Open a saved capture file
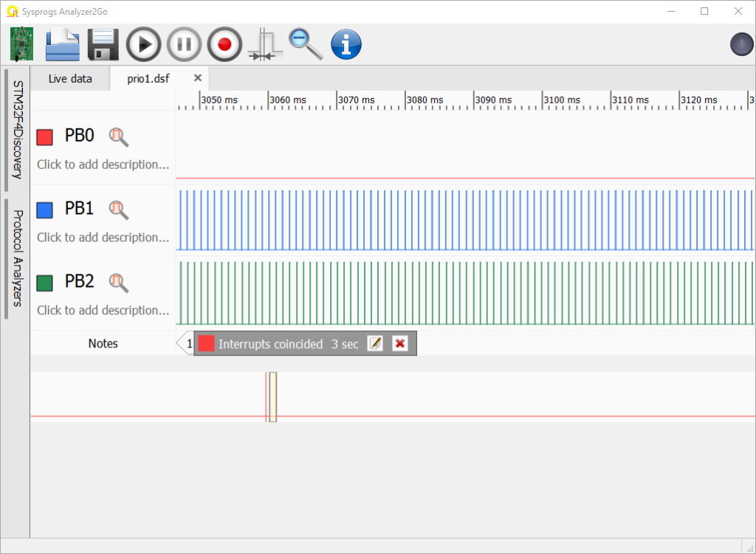Image resolution: width=756 pixels, height=554 pixels. pos(62,44)
